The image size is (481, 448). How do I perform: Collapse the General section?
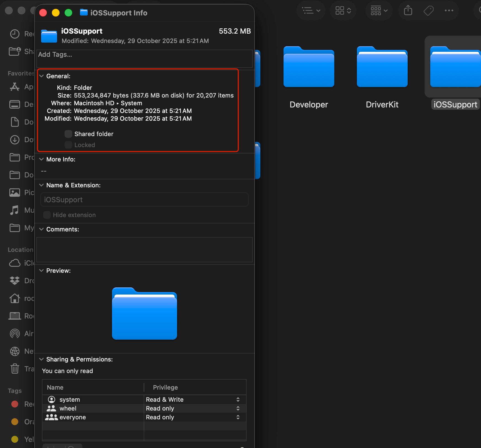click(x=41, y=76)
